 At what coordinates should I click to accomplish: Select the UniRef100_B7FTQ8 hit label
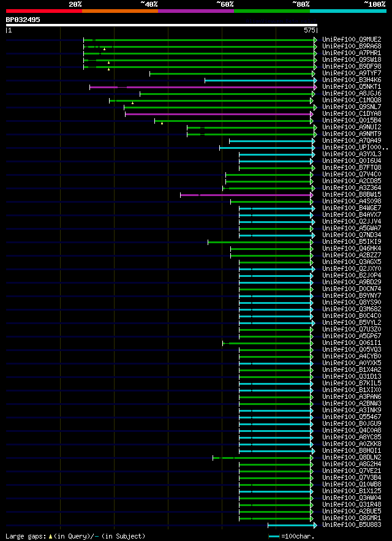click(x=352, y=168)
